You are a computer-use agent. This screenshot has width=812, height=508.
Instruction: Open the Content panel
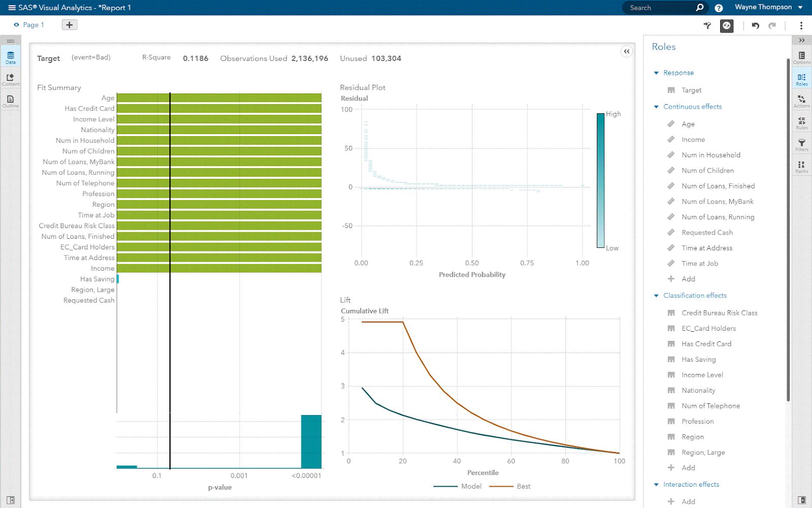coord(10,79)
